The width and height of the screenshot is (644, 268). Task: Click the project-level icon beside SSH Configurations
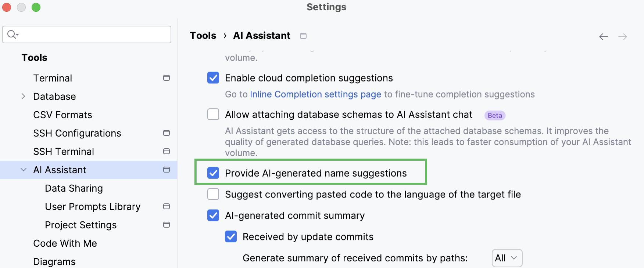167,133
